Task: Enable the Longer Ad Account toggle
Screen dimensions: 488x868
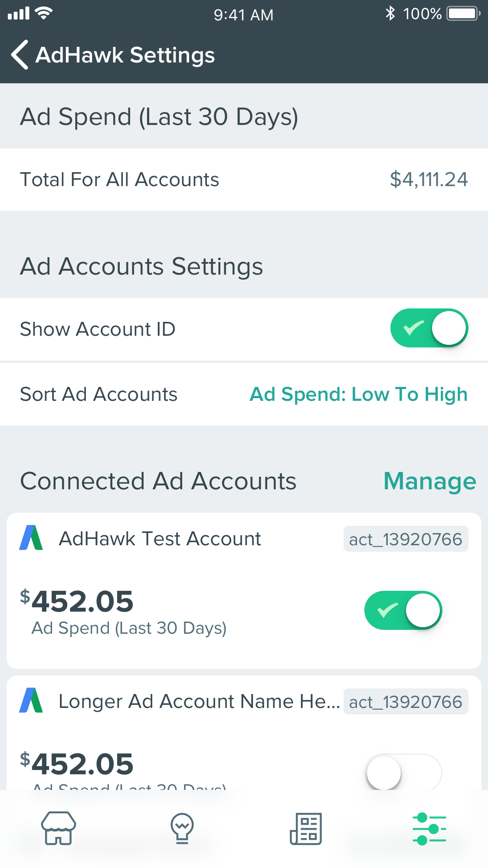Action: (x=403, y=773)
